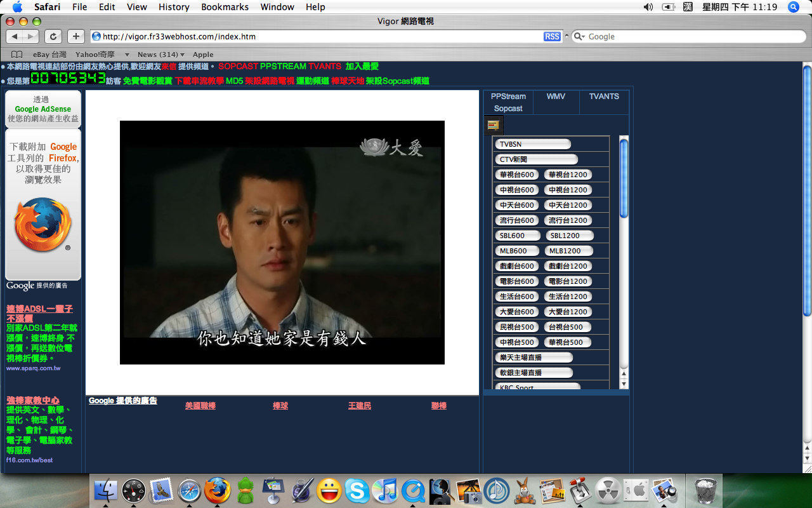Choose the MLB1200 stream
This screenshot has height=508, width=812.
coord(568,251)
